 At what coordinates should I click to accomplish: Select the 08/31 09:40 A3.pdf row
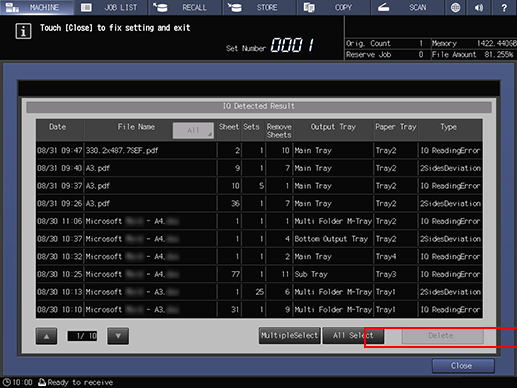(259, 168)
